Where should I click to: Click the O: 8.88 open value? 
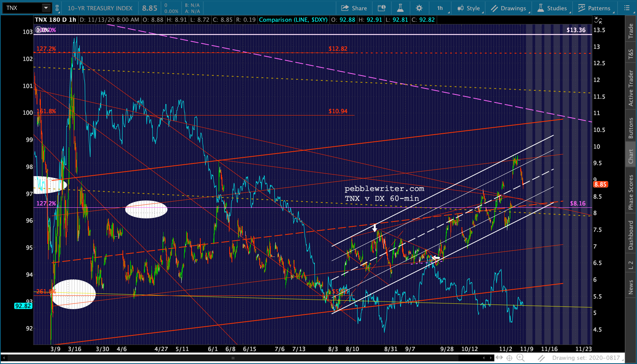tap(153, 20)
